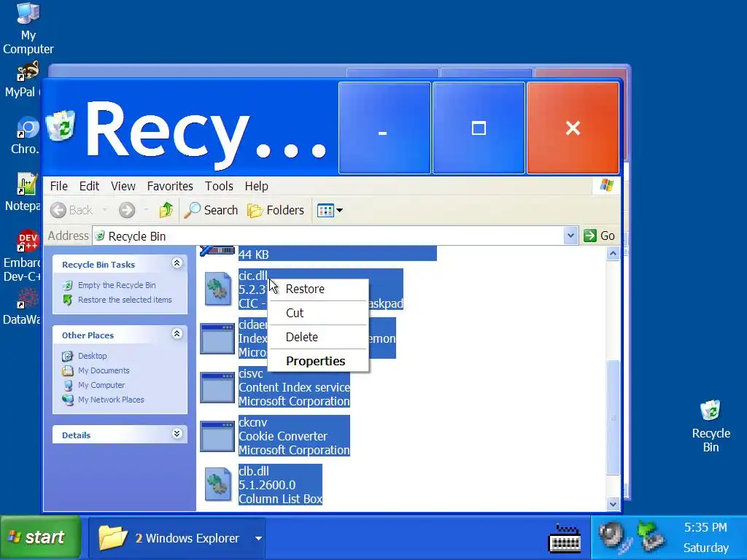Click the Forward navigation arrow
Image resolution: width=747 pixels, height=560 pixels.
coord(127,210)
